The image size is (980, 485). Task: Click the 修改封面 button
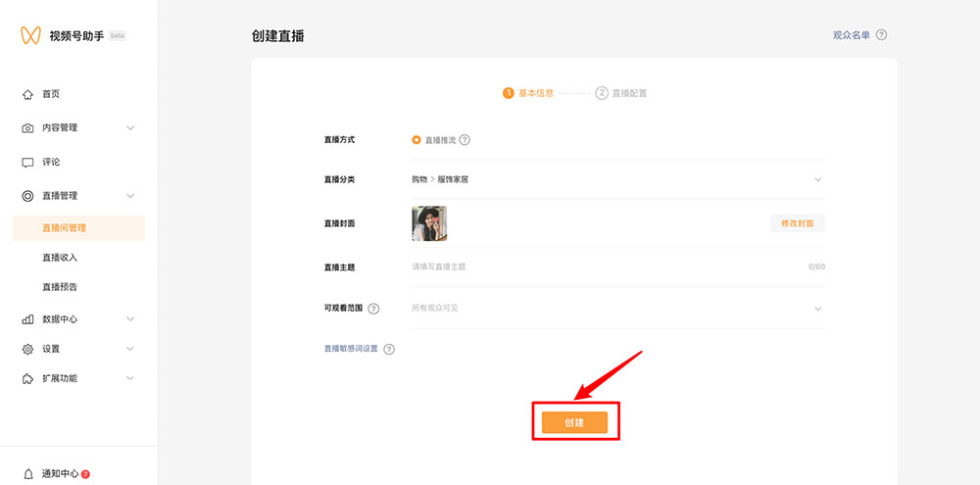(798, 223)
